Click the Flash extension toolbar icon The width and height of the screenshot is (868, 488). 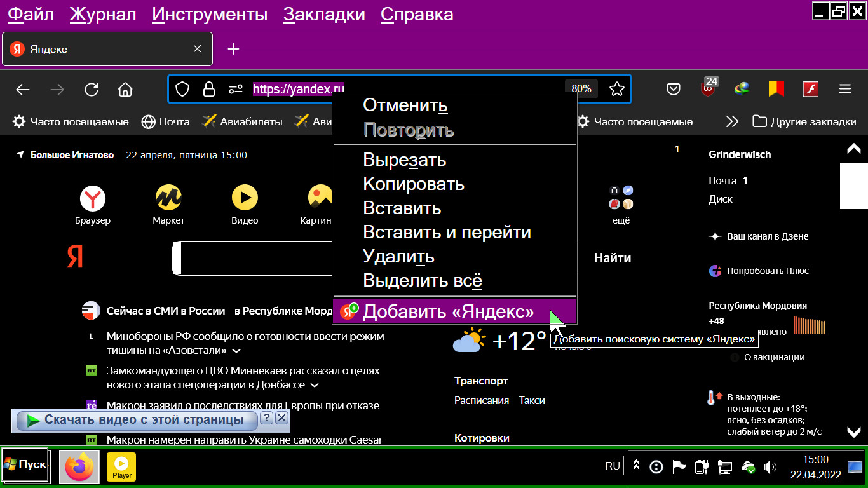tap(810, 89)
